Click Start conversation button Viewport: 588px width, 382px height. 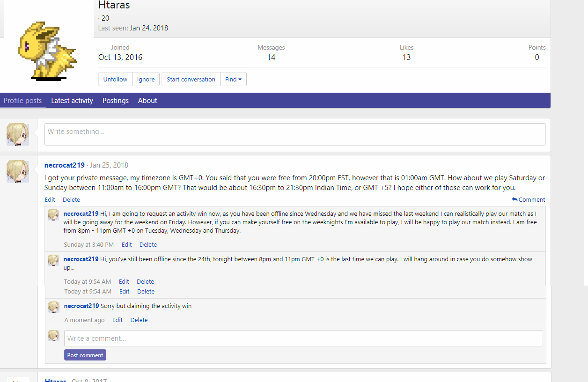191,79
